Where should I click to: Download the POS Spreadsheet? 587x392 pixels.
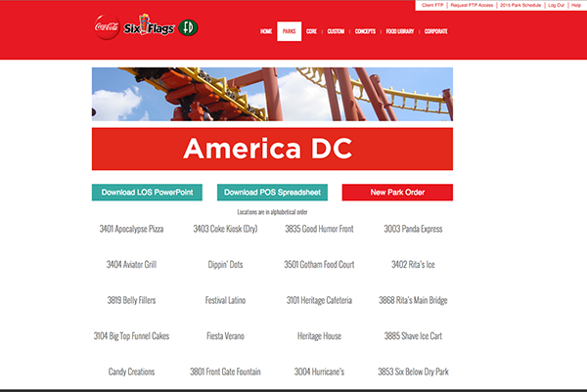[x=272, y=193]
